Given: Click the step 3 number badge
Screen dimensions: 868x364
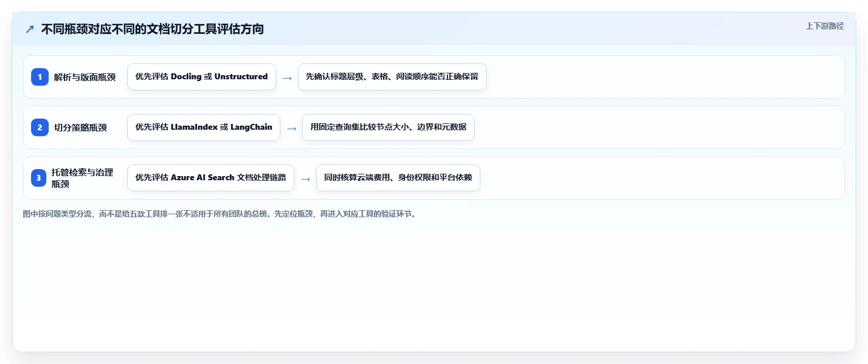Looking at the screenshot, I should 40,178.
